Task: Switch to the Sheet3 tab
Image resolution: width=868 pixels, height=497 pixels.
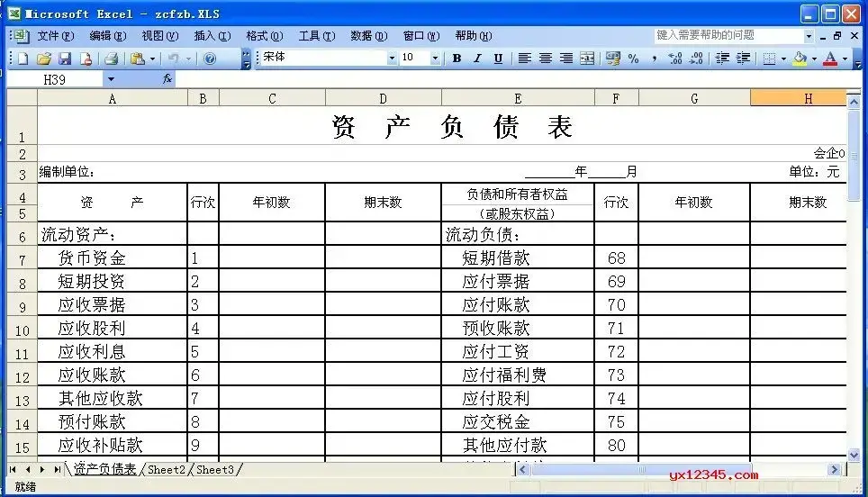Action: tap(215, 469)
